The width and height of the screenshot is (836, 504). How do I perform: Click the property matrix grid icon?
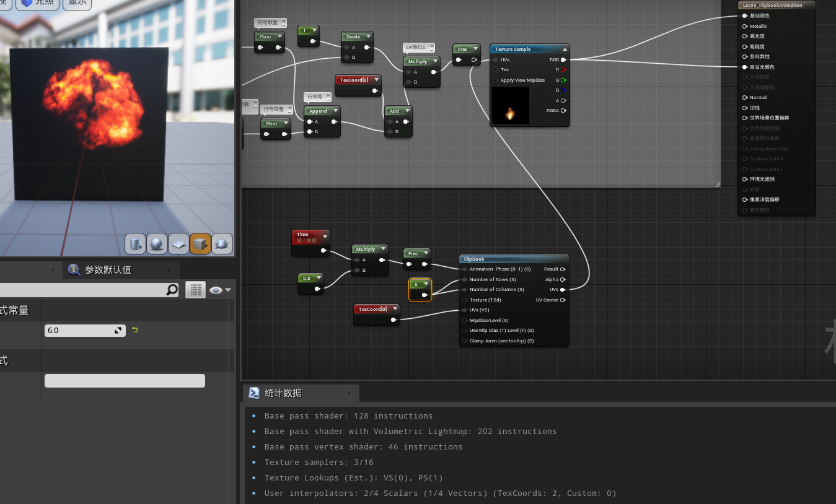pos(195,290)
